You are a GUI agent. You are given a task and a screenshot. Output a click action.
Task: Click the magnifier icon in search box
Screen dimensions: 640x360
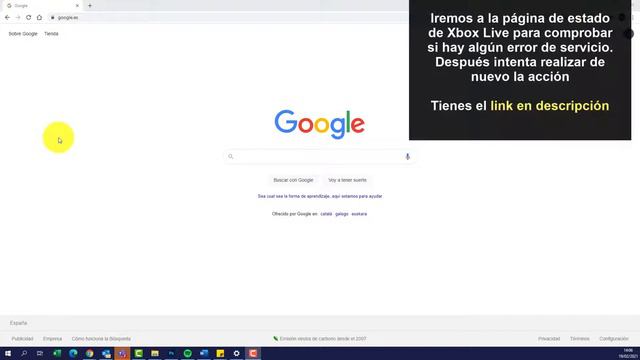coord(231,156)
